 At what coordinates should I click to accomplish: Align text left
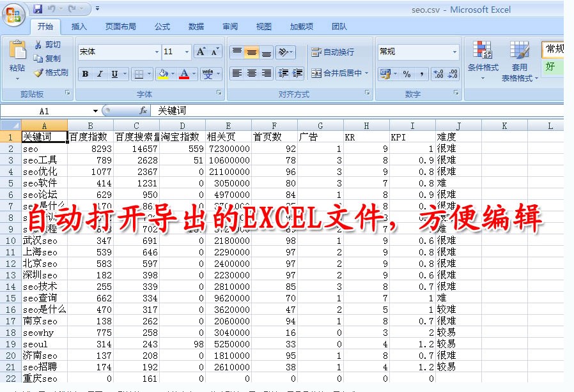click(x=237, y=73)
